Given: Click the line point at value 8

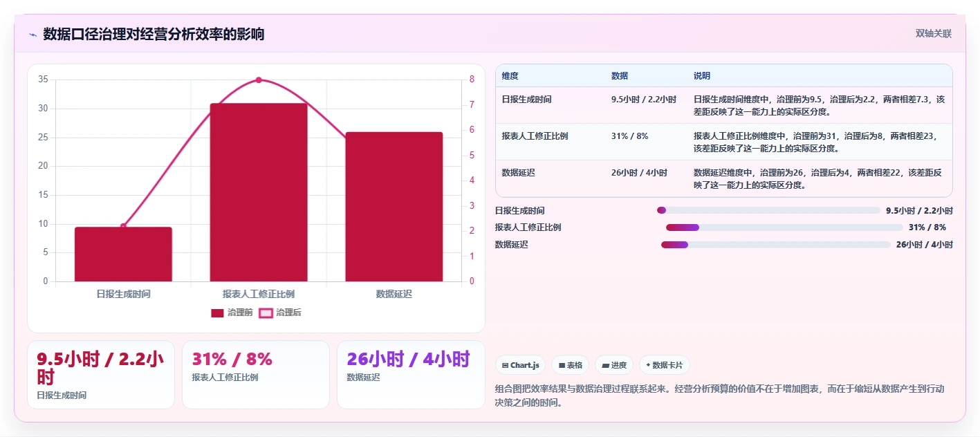Looking at the screenshot, I should point(259,80).
